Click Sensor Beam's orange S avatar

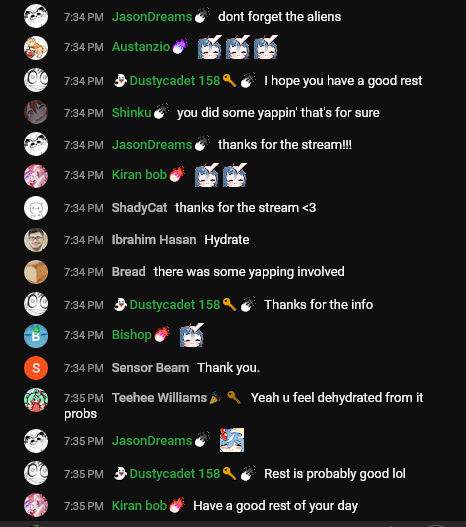tap(36, 368)
